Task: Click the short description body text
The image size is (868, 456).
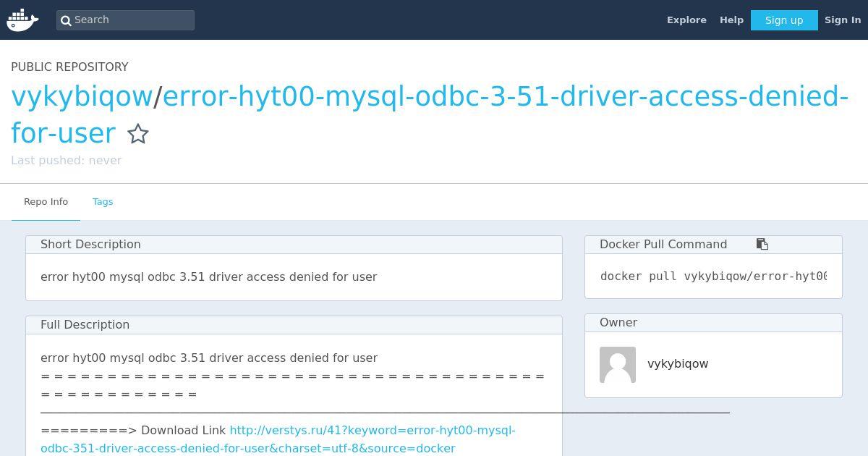Action: click(208, 277)
